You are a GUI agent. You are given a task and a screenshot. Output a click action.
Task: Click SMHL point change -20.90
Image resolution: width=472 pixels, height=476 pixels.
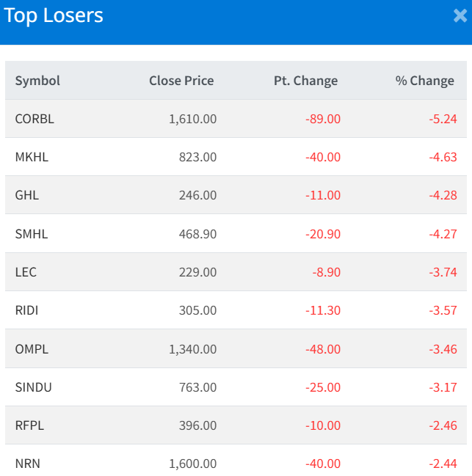click(323, 234)
